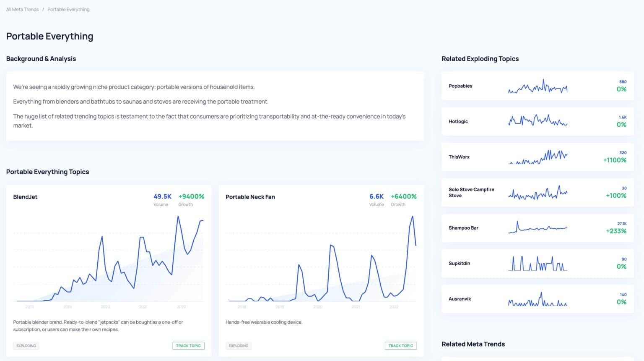Click Track Topic on the BlendJet card
The height and width of the screenshot is (361, 644).
click(188, 345)
